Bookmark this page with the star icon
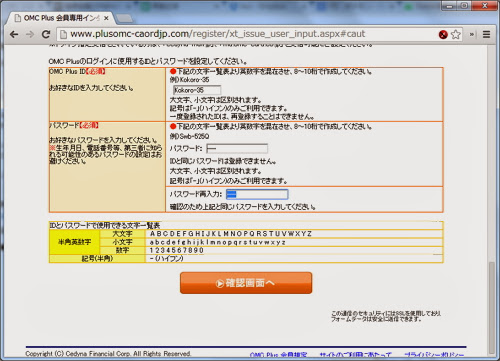The height and width of the screenshot is (361, 500). click(456, 34)
